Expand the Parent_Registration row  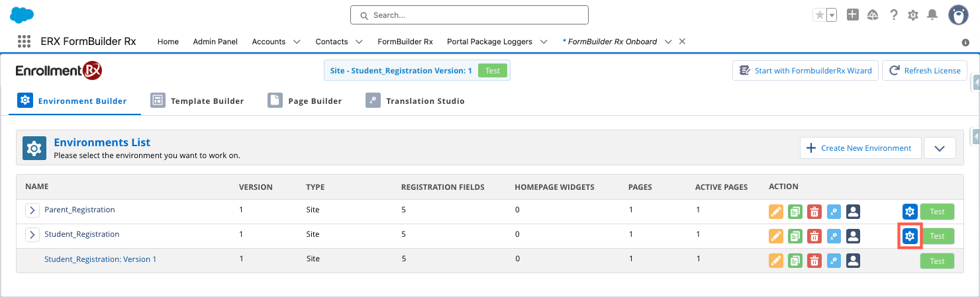pyautogui.click(x=32, y=210)
